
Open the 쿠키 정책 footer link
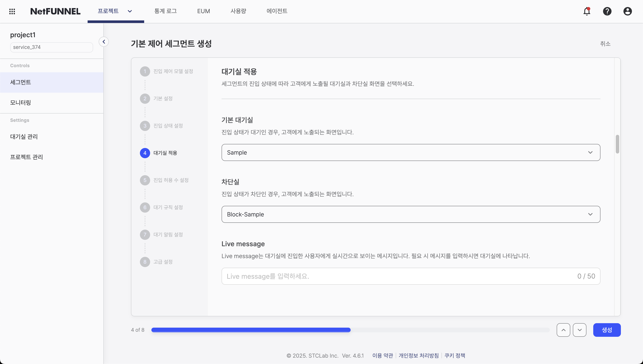tap(455, 355)
